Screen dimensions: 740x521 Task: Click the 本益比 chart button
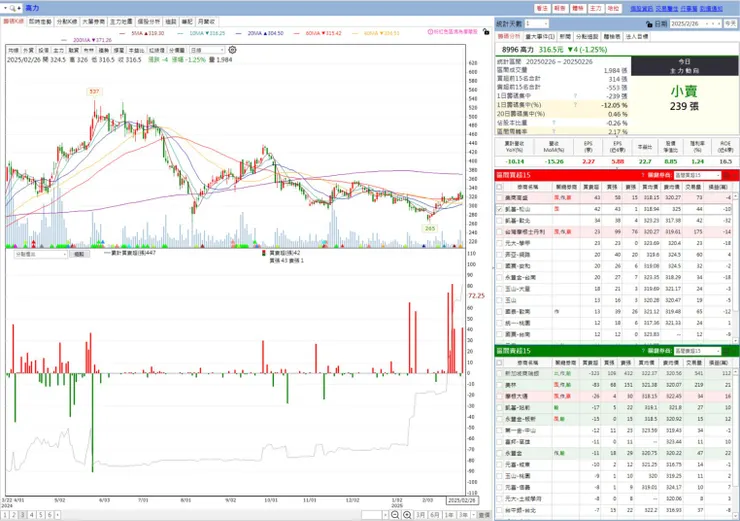point(136,50)
